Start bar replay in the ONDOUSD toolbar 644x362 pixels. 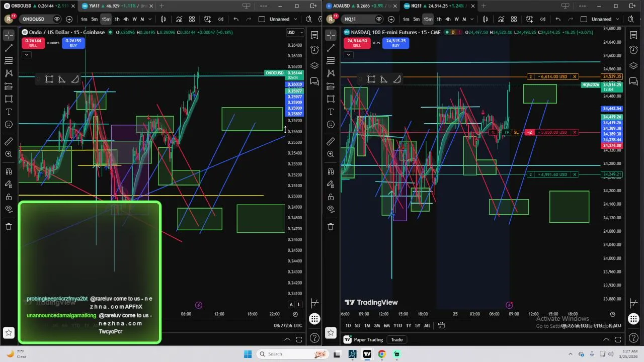coord(220,19)
